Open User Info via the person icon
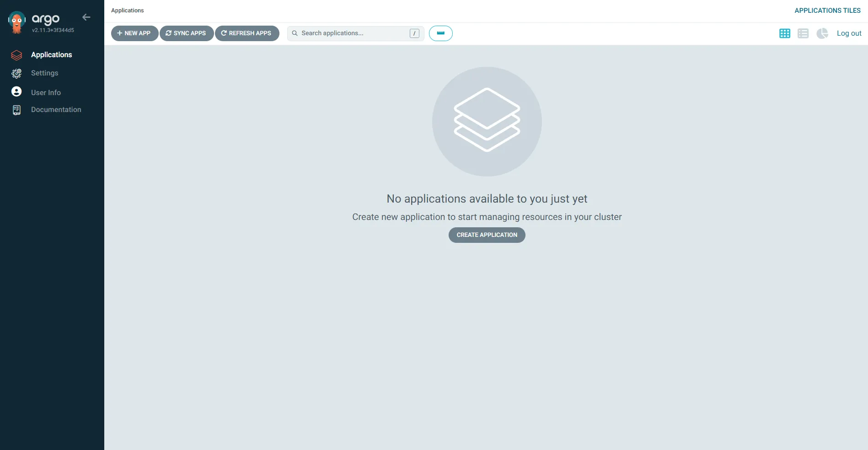This screenshot has height=450, width=868. [16, 91]
